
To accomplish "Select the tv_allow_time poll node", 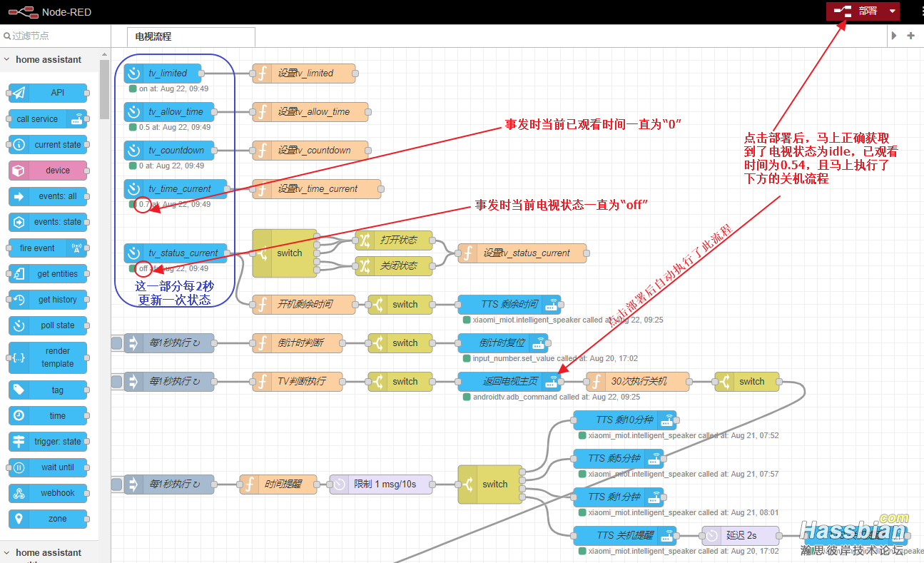I will [168, 111].
